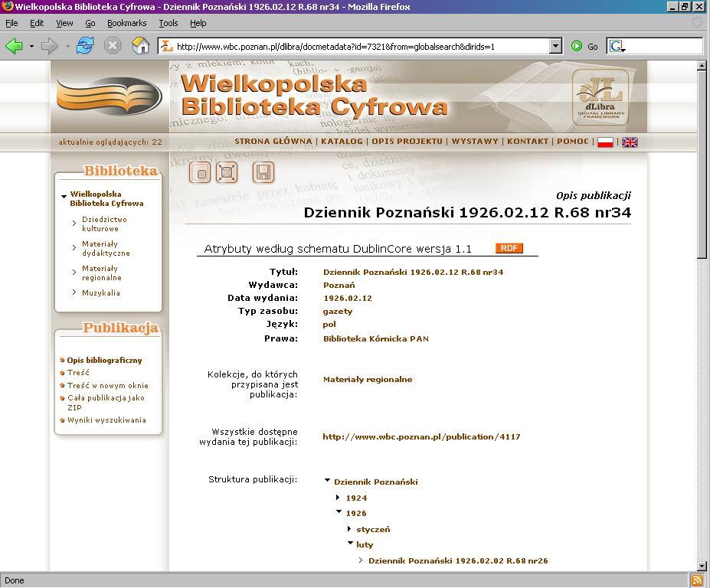Collapse the luty month node
The width and height of the screenshot is (710, 588).
pyautogui.click(x=350, y=543)
